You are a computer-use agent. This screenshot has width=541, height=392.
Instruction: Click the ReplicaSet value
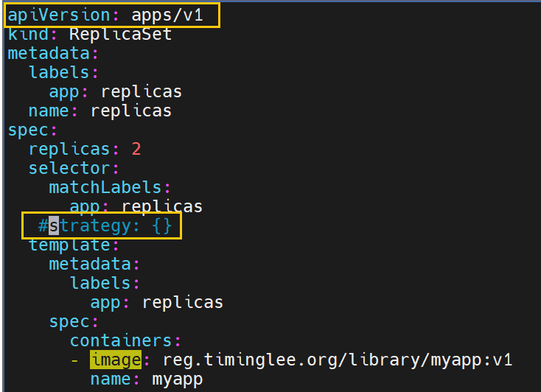pos(120,34)
